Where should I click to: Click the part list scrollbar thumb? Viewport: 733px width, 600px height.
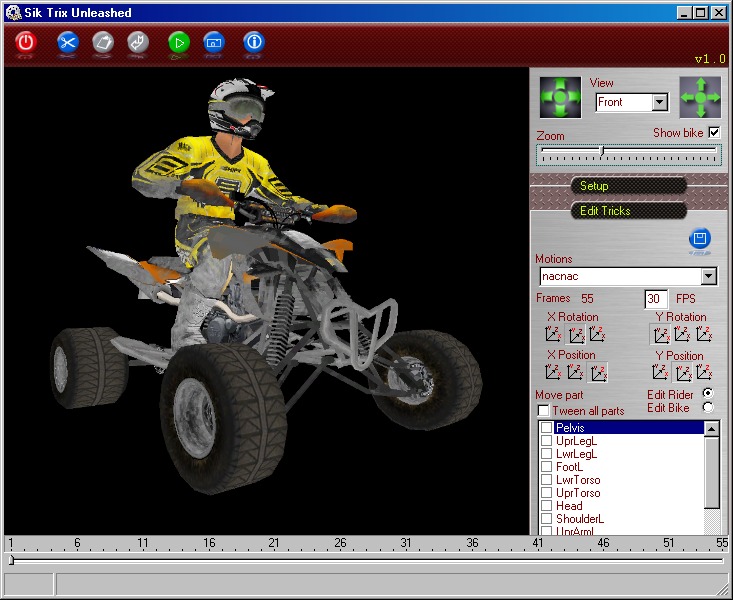click(711, 472)
